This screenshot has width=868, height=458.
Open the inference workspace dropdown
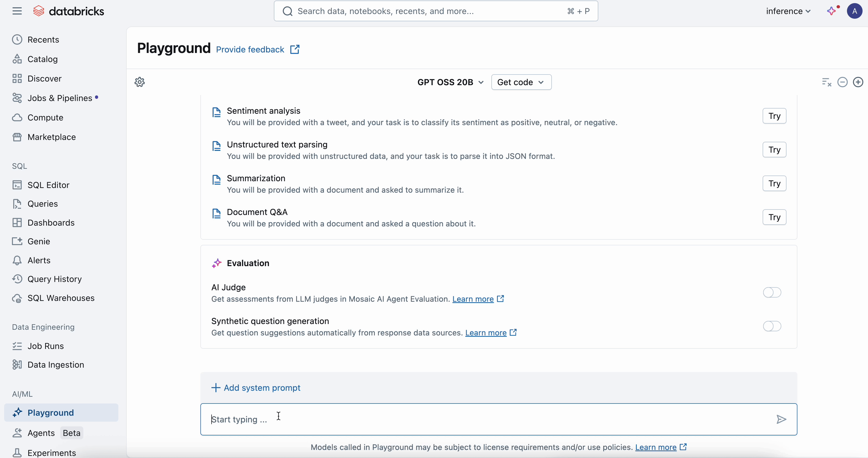788,11
